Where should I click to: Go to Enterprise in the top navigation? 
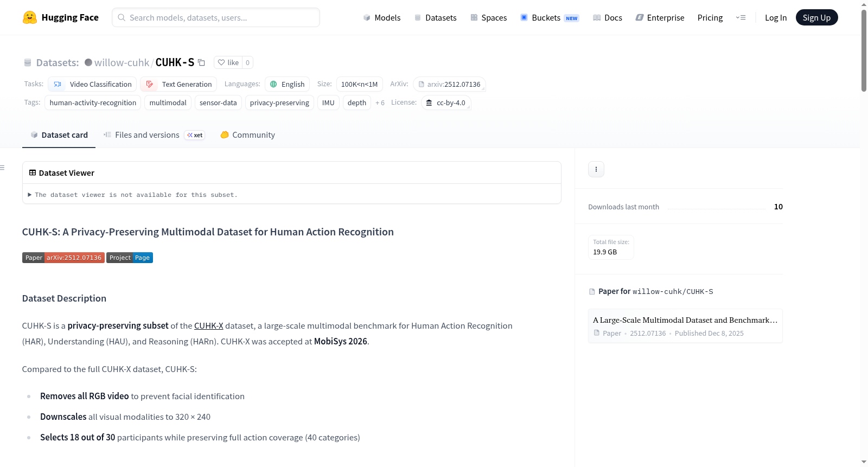tap(660, 17)
